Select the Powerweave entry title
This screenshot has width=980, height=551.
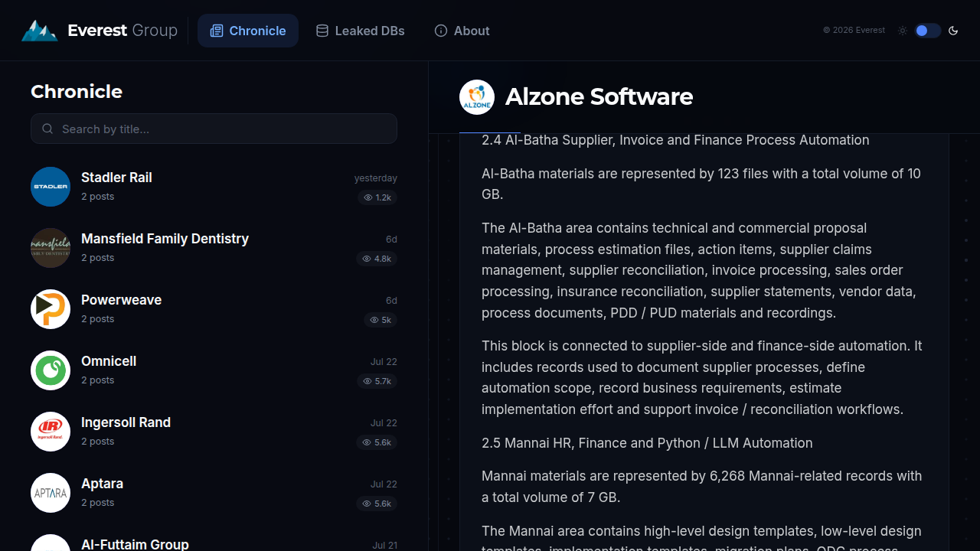tap(121, 300)
